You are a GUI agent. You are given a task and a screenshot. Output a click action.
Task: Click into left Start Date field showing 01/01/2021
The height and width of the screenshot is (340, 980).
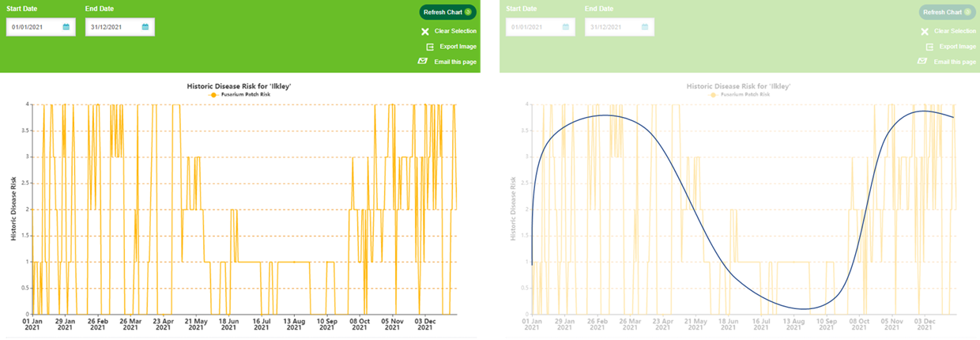(33, 27)
